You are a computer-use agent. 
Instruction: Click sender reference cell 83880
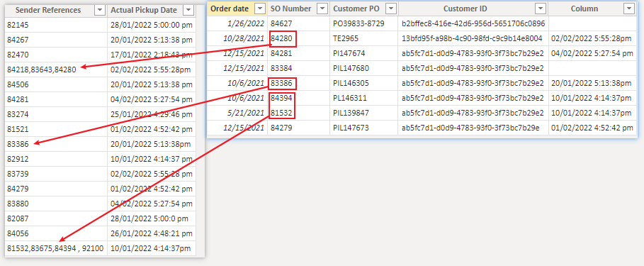pos(56,204)
